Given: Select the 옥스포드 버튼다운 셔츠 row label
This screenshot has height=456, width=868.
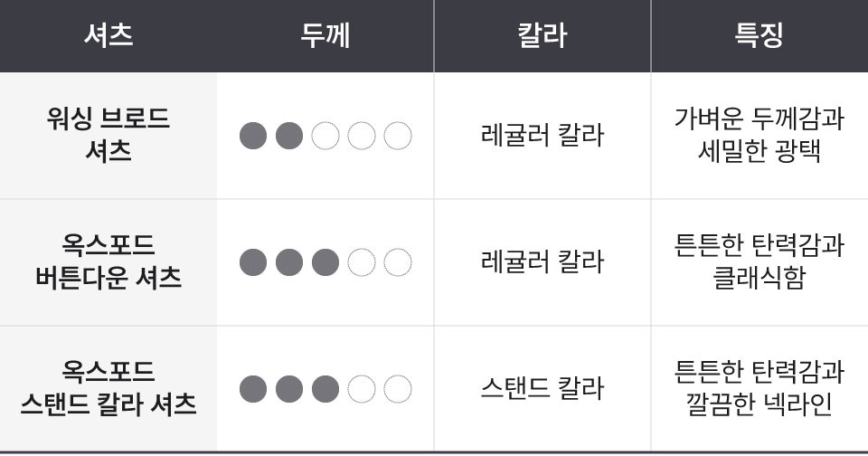Looking at the screenshot, I should point(108,261).
